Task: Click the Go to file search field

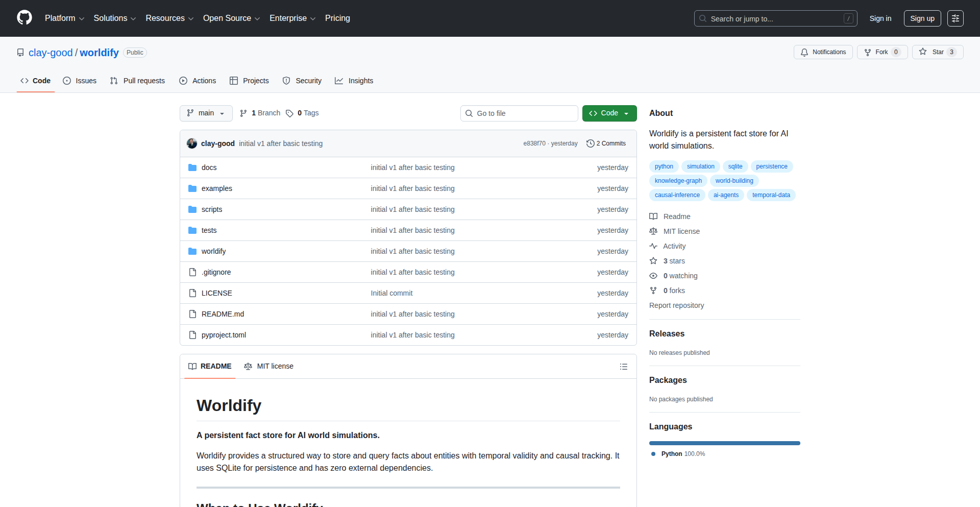Action: pyautogui.click(x=519, y=113)
